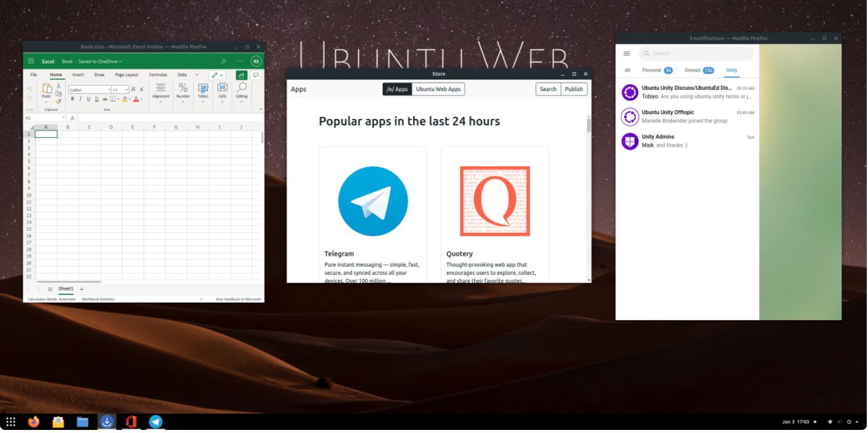Switch to the Data ribbon tab
This screenshot has height=433, width=868.
(182, 75)
